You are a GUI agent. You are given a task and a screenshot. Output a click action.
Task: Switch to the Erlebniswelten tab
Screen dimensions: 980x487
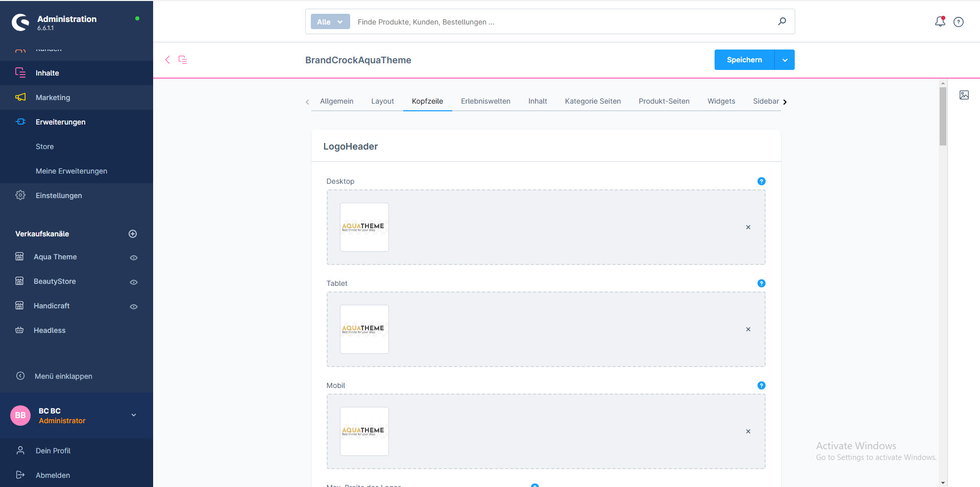tap(485, 101)
